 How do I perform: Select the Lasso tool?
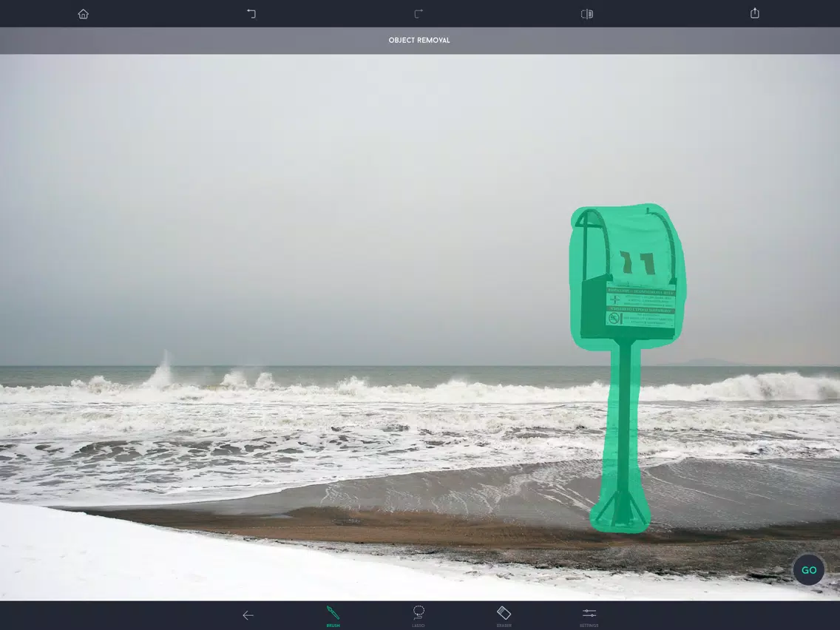(419, 616)
